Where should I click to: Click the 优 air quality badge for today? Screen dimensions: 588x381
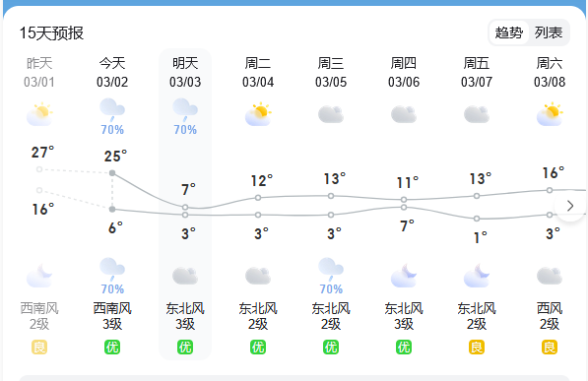pos(112,348)
